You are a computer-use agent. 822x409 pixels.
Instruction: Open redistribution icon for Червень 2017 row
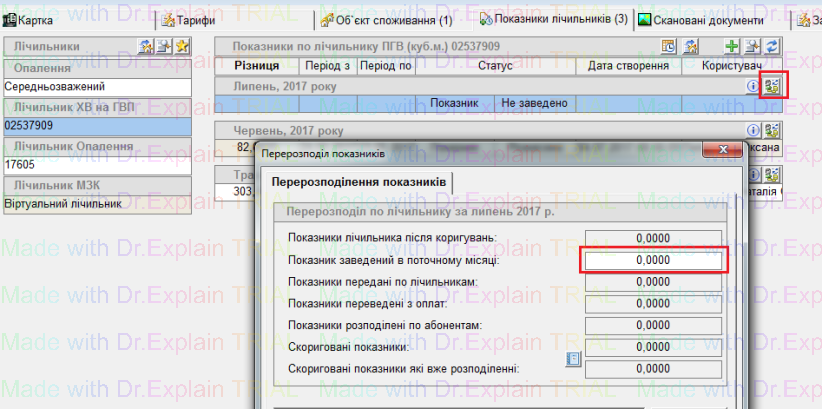pos(772,131)
